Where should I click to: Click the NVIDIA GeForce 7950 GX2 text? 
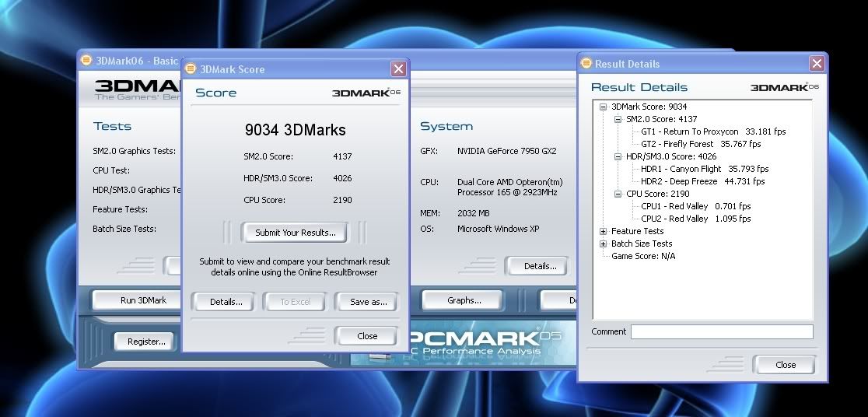(506, 151)
